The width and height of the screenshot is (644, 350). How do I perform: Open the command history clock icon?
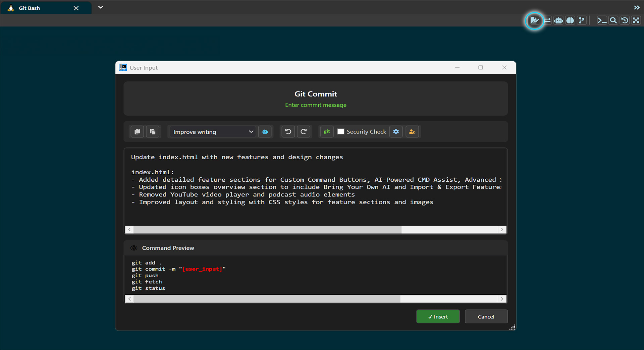coord(624,20)
